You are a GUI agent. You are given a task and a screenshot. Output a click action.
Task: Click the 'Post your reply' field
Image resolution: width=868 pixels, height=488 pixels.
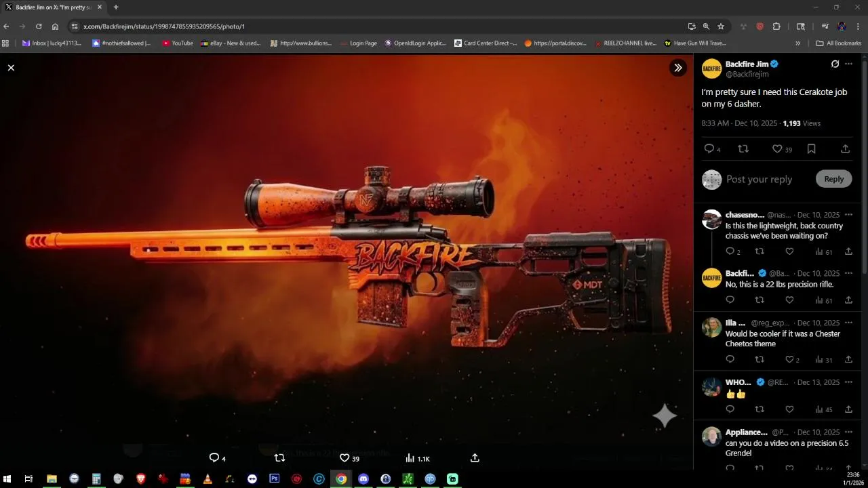(759, 179)
